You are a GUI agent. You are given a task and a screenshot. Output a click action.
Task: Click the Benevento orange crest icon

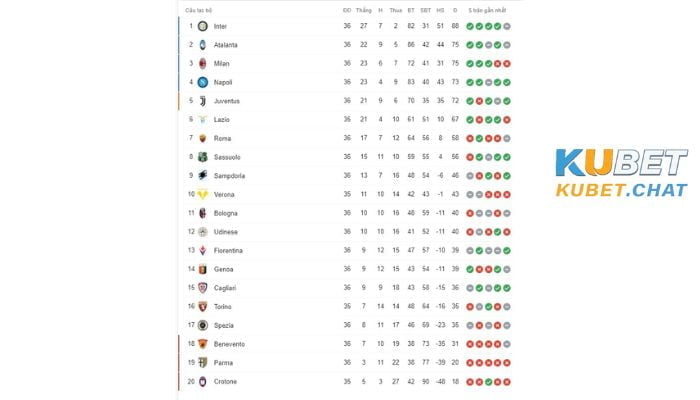pos(203,344)
